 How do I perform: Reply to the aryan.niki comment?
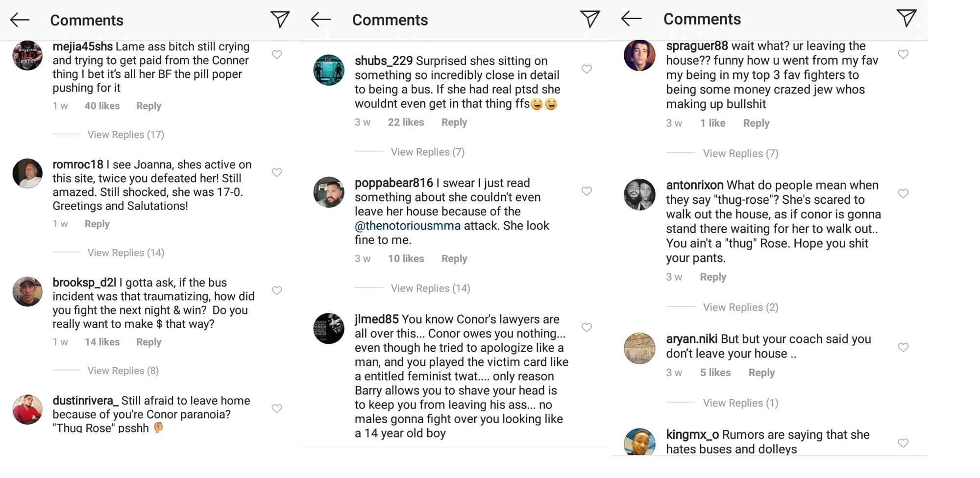pyautogui.click(x=761, y=373)
